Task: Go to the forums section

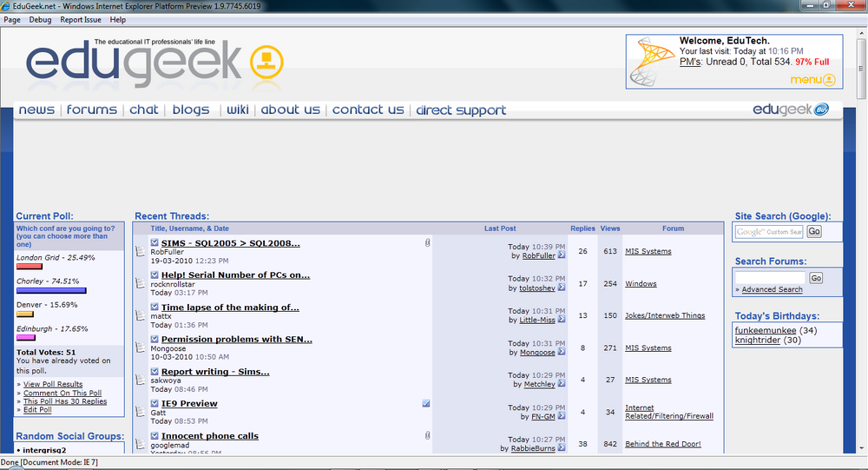Action: (92, 109)
